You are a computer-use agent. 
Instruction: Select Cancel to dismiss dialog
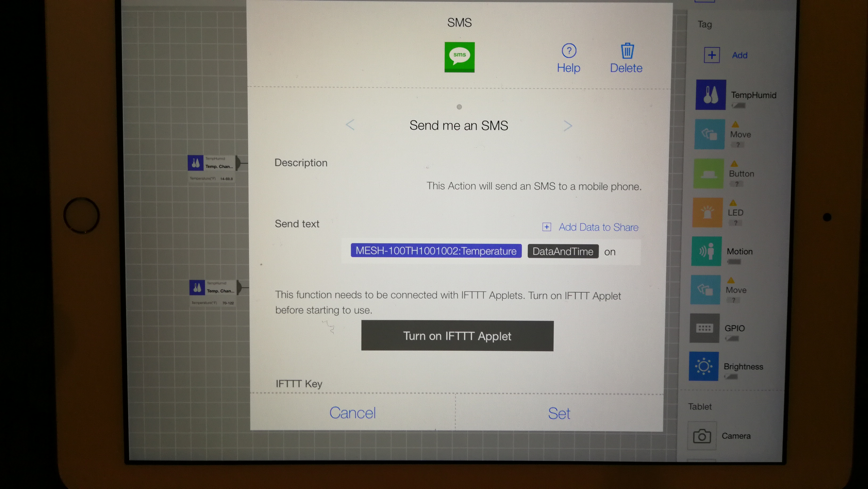(353, 412)
